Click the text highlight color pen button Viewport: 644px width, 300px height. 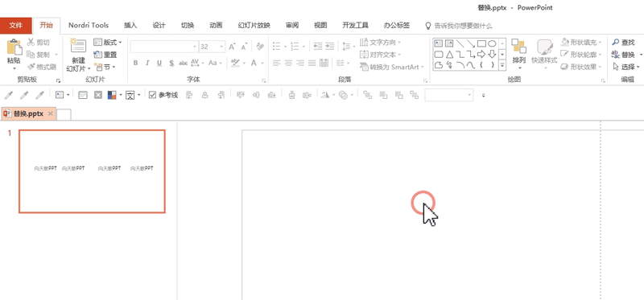(x=235, y=63)
